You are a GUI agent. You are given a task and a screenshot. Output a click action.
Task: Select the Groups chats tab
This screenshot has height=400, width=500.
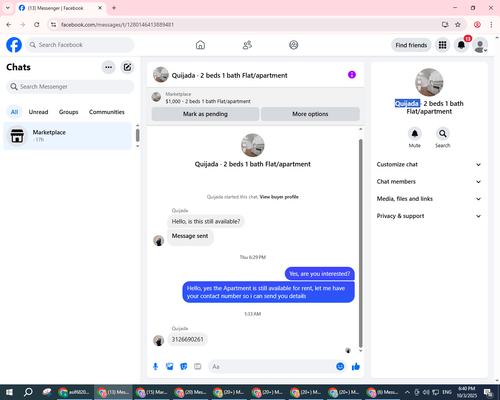click(68, 112)
